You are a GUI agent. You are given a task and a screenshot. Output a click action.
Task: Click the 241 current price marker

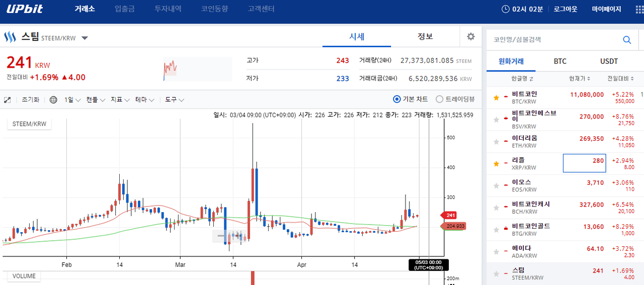pyautogui.click(x=449, y=215)
